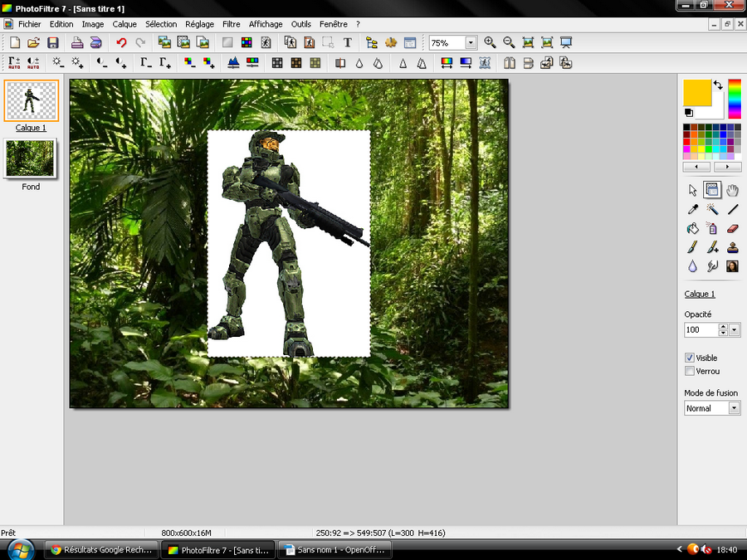Open the histogram adjustment tool

tap(233, 63)
